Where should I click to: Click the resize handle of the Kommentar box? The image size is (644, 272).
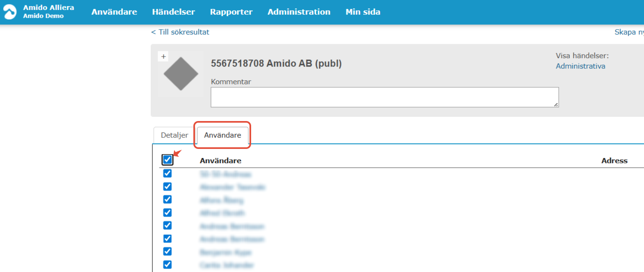556,105
